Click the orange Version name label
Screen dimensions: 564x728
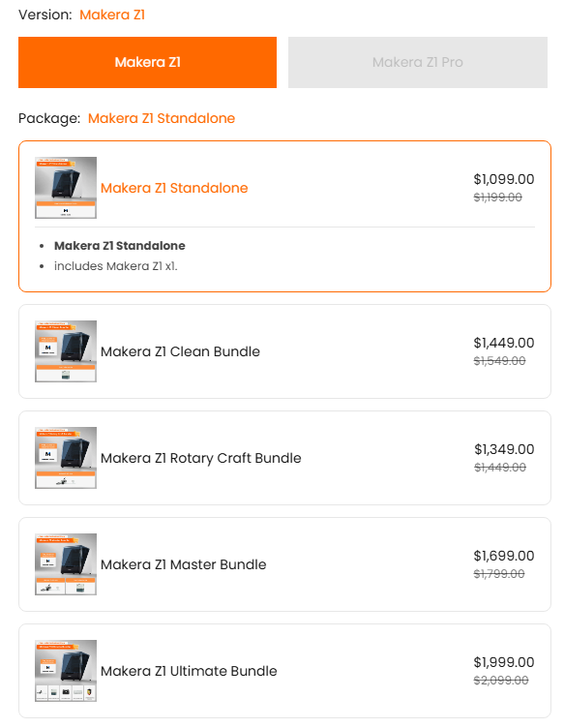pos(112,15)
